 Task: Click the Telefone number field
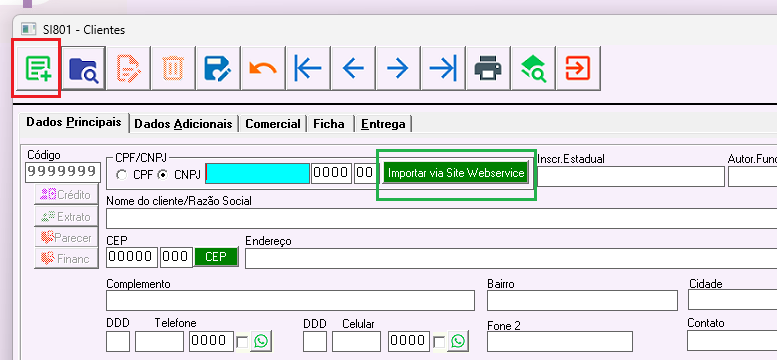tap(160, 341)
